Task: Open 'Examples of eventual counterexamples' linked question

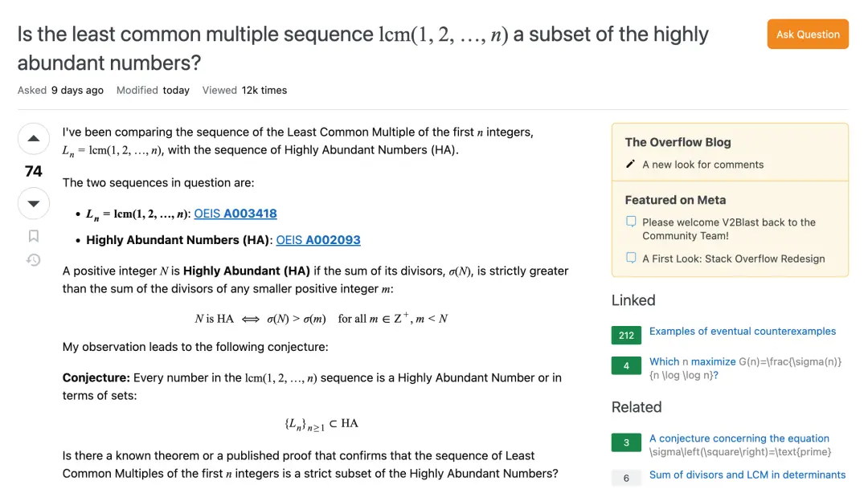Action: (743, 332)
